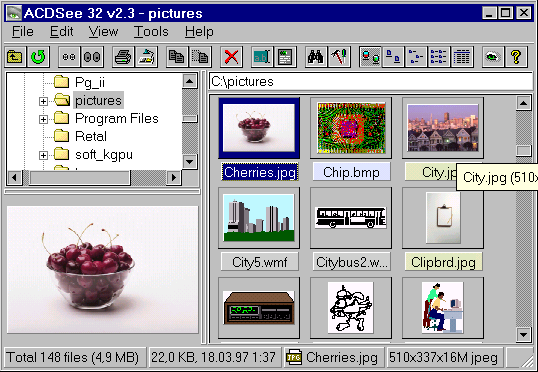Open the Help menu

coord(199,32)
